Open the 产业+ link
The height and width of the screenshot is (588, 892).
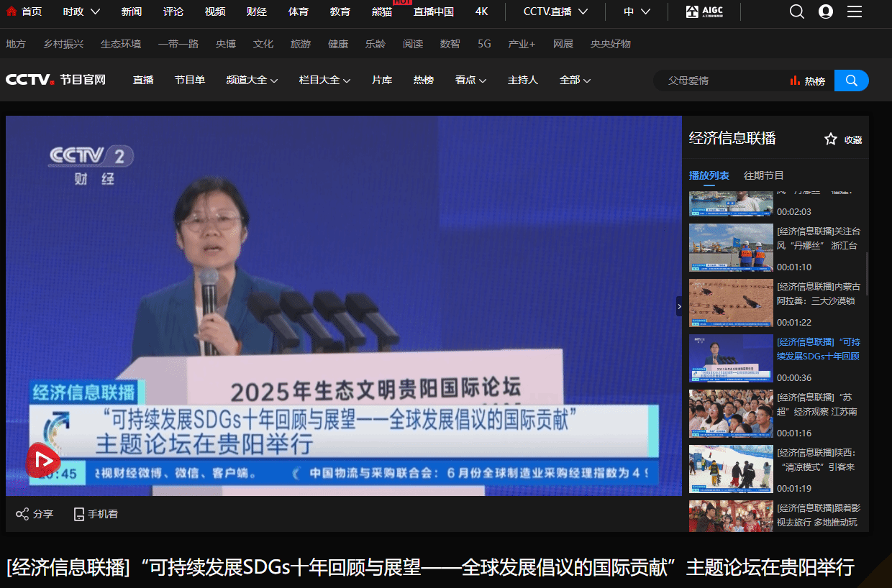(522, 44)
